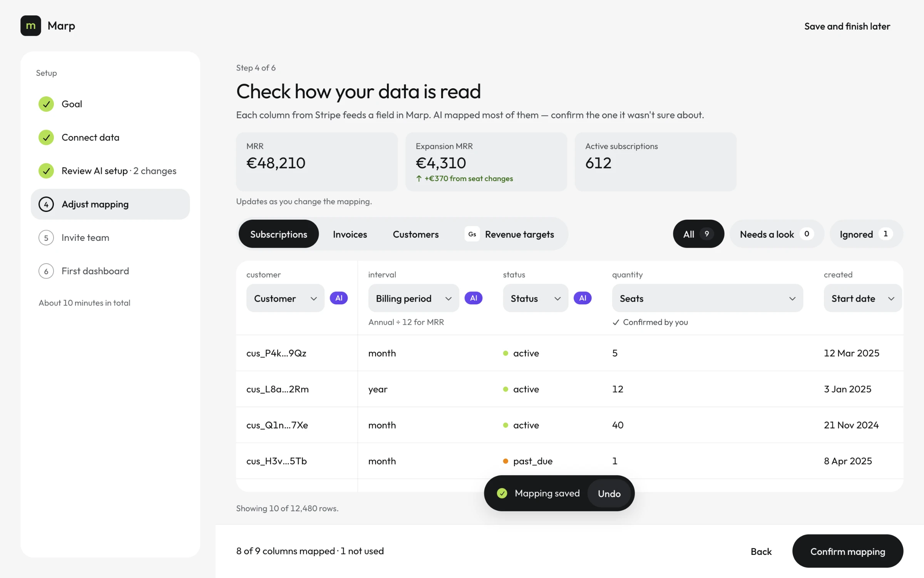Click the green check in Mapping saved toast

point(502,493)
